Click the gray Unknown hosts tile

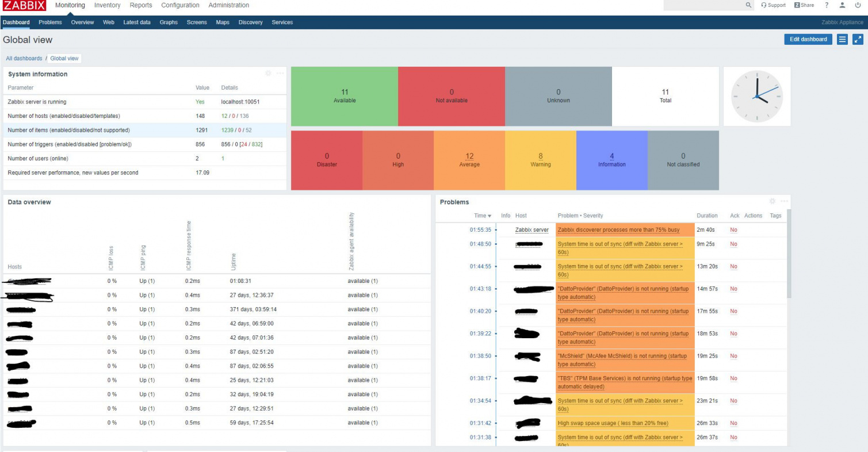coord(559,96)
